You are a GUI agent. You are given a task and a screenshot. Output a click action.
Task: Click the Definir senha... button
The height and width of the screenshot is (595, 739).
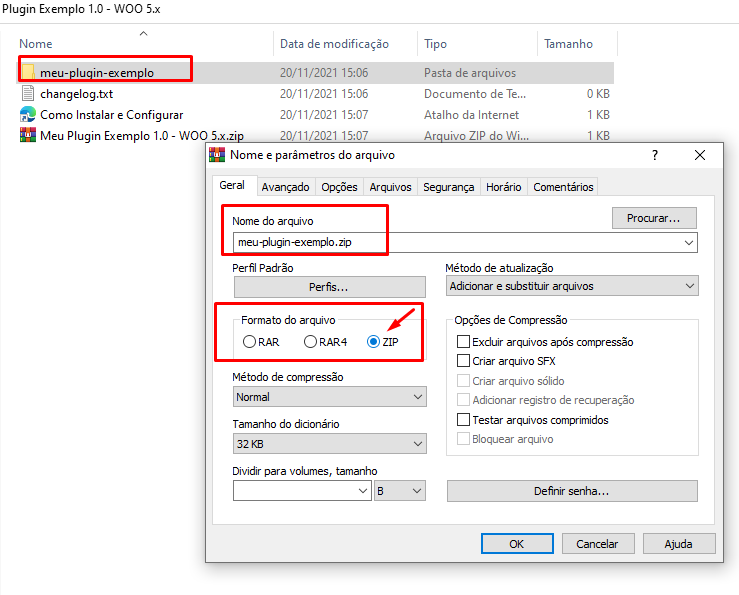tap(571, 491)
